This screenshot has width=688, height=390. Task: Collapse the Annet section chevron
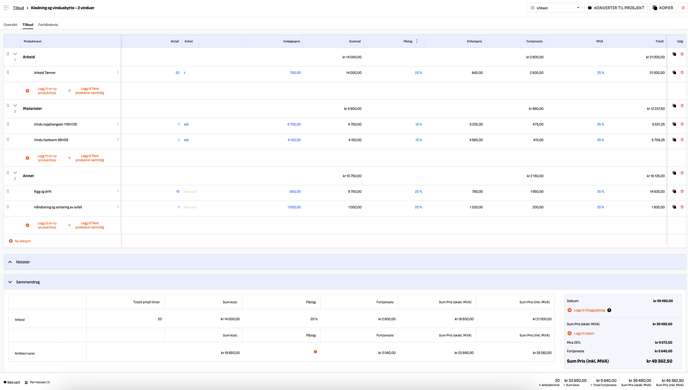pyautogui.click(x=15, y=173)
